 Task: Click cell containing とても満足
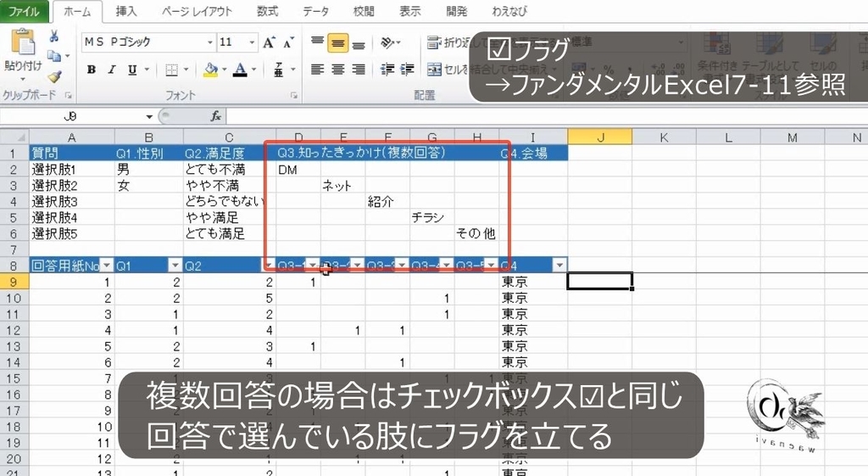(229, 233)
